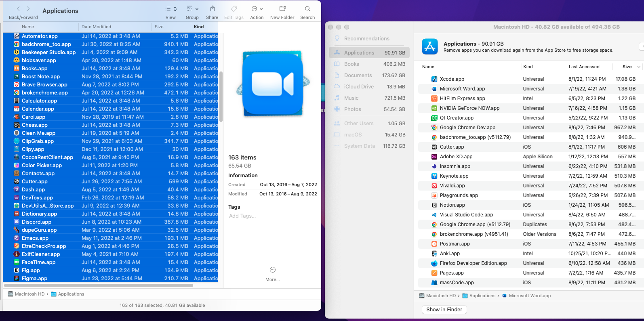Viewport: 644px width, 321px height.
Task: Click Applications in Finder path bar
Action: (67, 294)
